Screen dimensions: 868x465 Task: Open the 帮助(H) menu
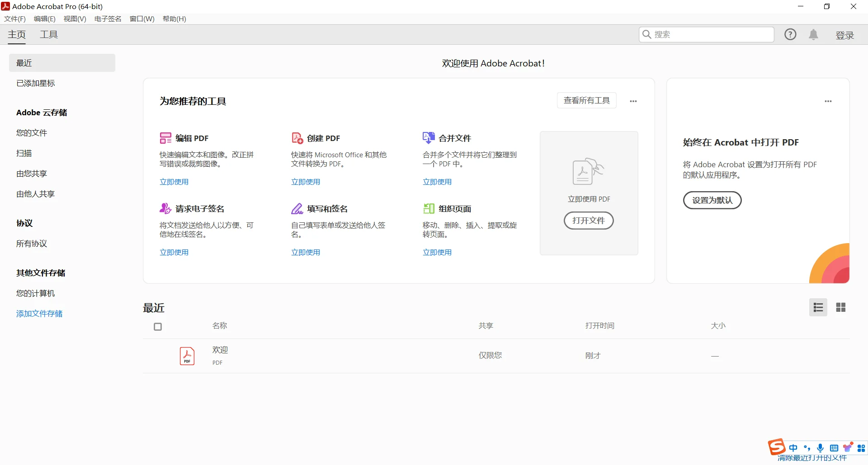click(175, 19)
